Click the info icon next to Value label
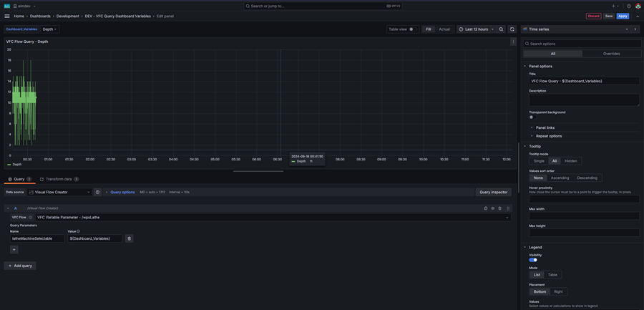Screen dimensions: 644x310 pyautogui.click(x=79, y=231)
